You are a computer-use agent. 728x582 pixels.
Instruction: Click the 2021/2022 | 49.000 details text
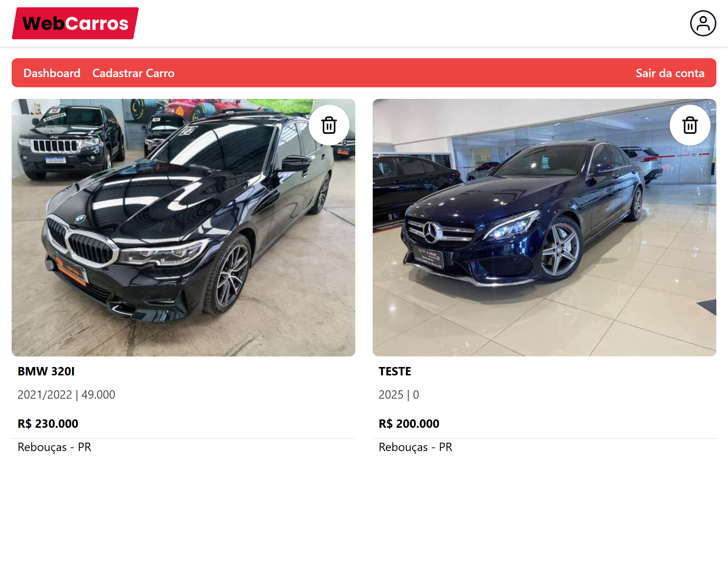pos(66,395)
